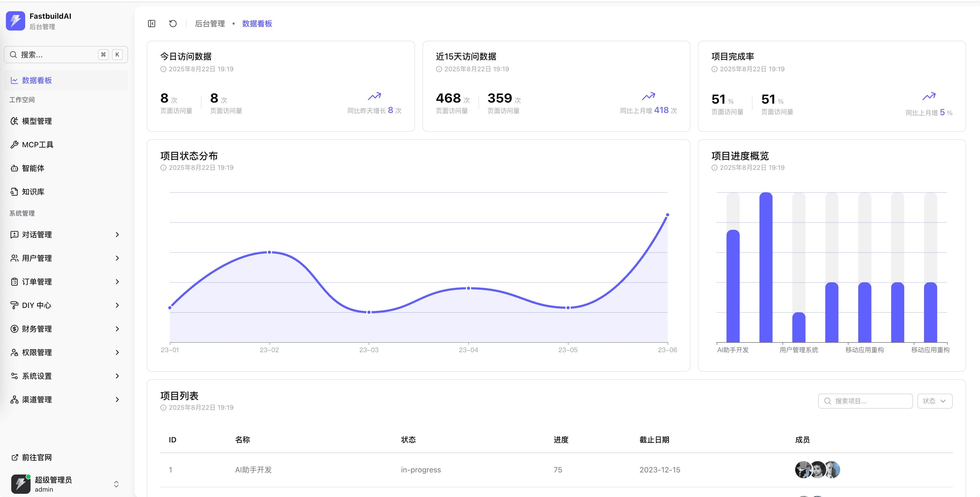Click the first member avatar thumbnail
Viewport: 980px width, 497px height.
803,470
